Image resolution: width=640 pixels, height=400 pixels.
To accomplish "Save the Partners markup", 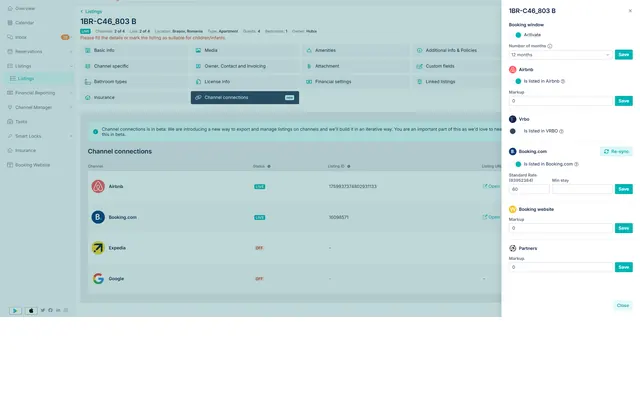I will [x=624, y=267].
